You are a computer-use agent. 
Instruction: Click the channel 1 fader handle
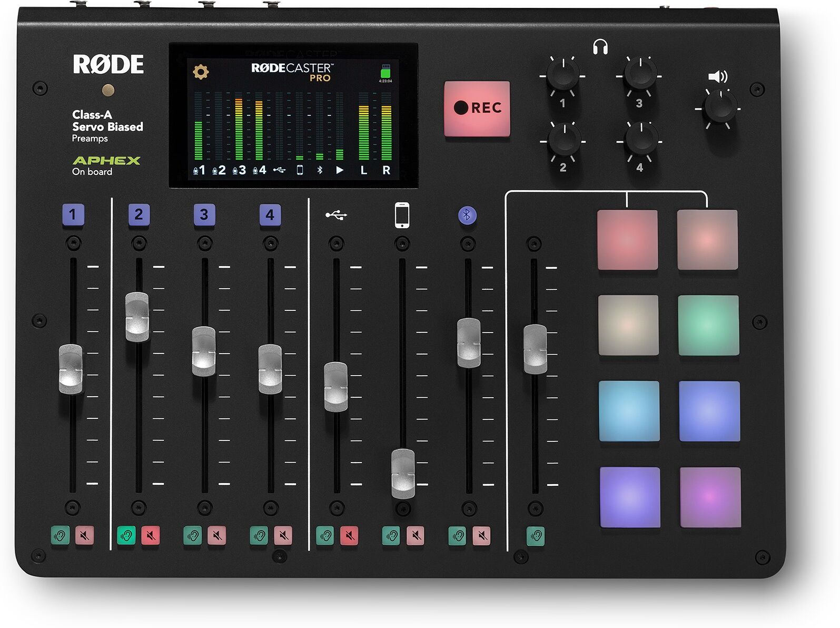click(x=71, y=369)
